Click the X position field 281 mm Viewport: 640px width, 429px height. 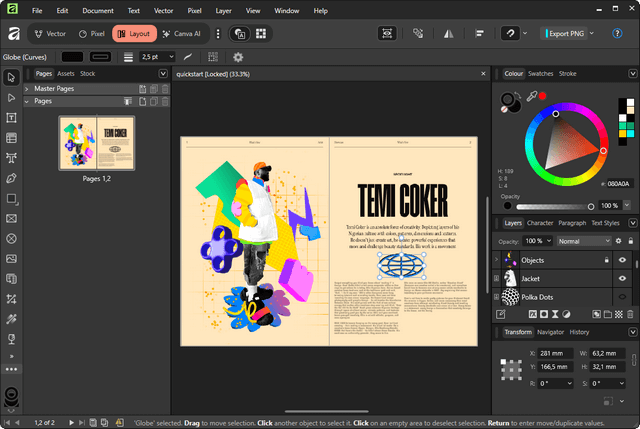555,353
